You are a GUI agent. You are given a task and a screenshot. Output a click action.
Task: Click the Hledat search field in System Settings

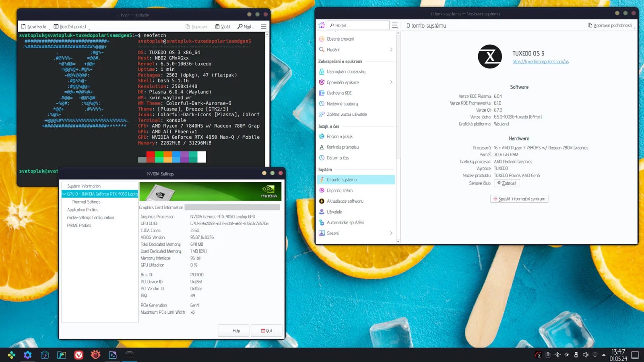tap(358, 25)
